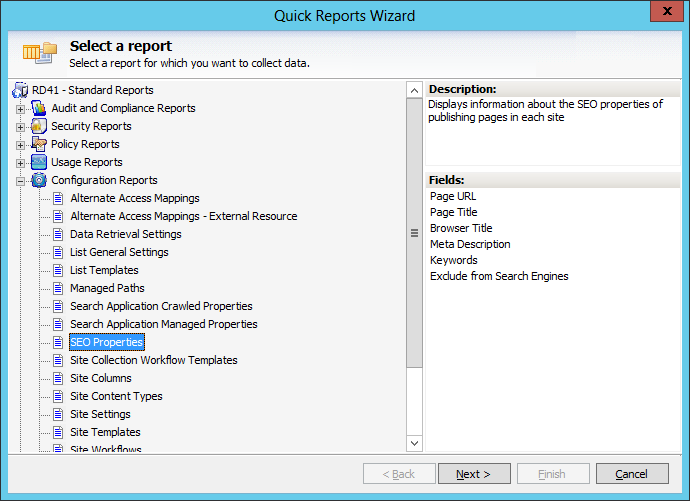Viewport: 690px width, 501px height.
Task: Go to next wizard step
Action: [x=474, y=474]
